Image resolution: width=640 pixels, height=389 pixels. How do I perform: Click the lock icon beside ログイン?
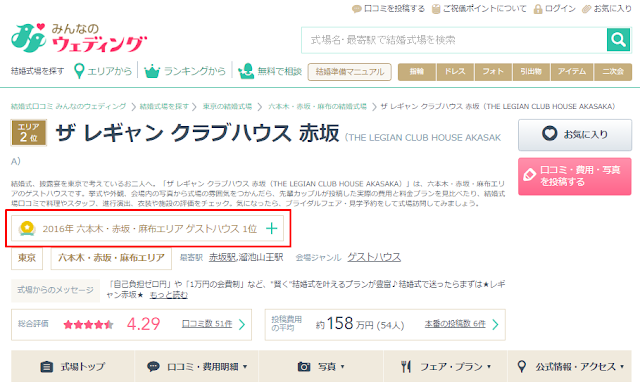pos(538,9)
